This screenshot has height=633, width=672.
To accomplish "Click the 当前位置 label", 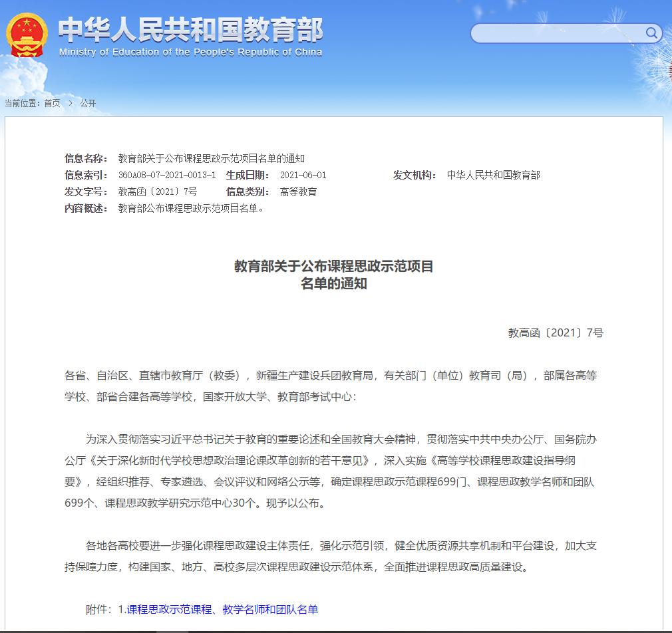I will [22, 103].
